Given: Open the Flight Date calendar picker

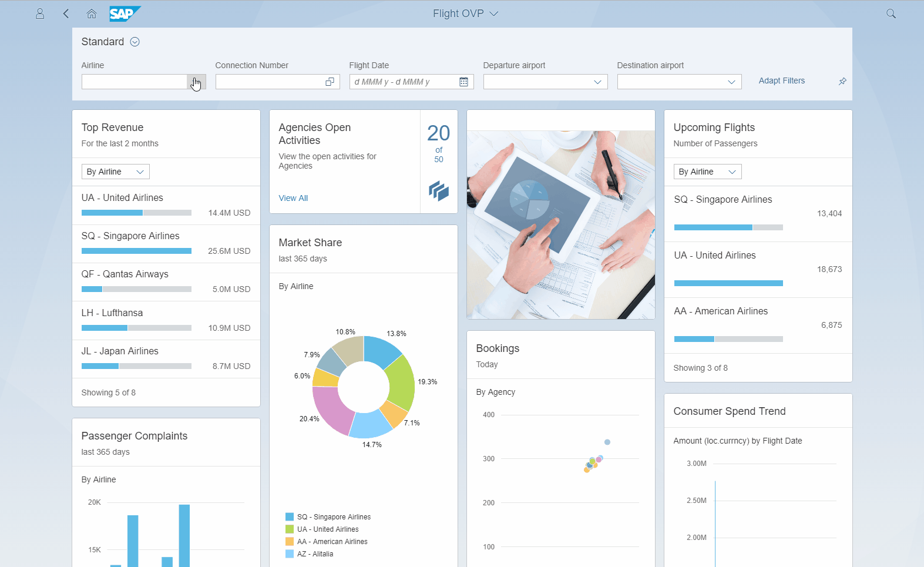Looking at the screenshot, I should (x=464, y=82).
